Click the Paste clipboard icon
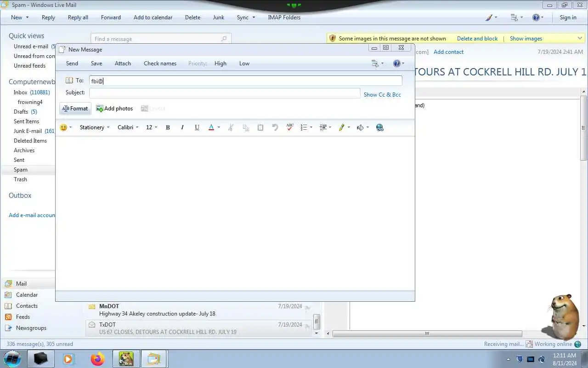The image size is (588, 368). (260, 127)
